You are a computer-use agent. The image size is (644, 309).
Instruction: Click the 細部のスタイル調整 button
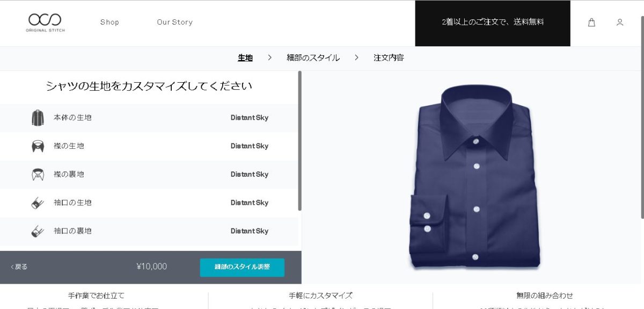point(242,267)
